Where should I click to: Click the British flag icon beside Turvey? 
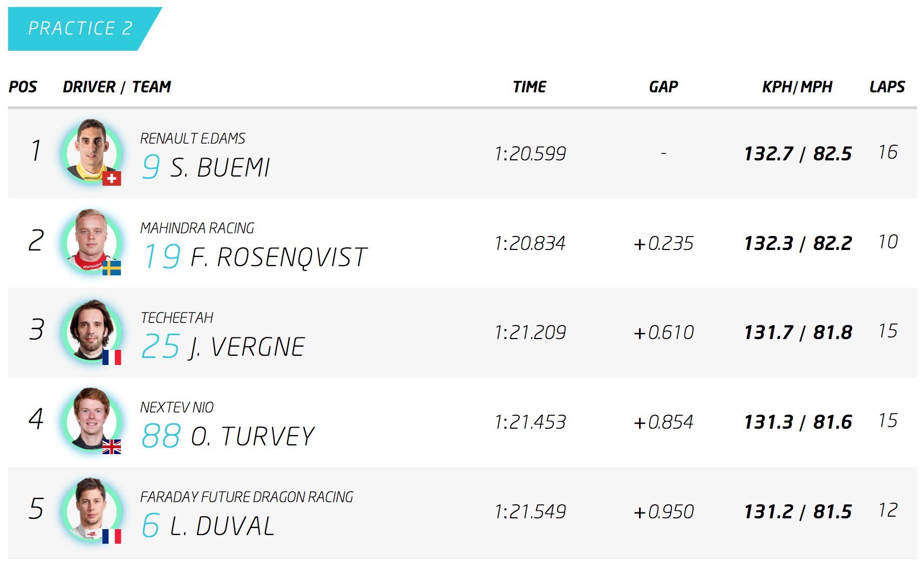(x=112, y=447)
